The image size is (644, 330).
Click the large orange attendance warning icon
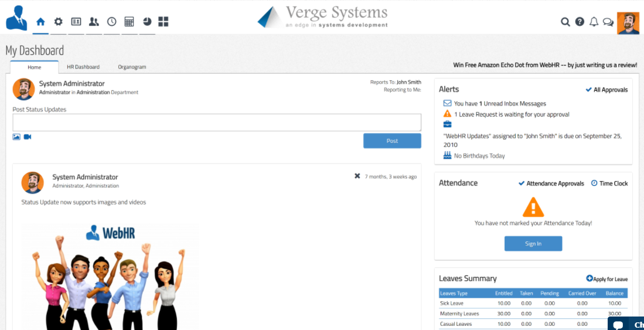pyautogui.click(x=533, y=207)
